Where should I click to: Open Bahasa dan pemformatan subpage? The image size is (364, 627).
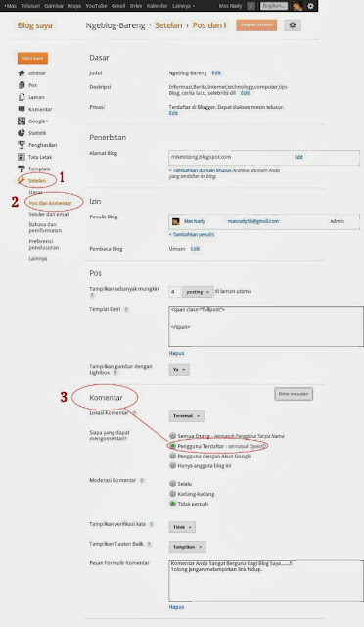tap(45, 227)
